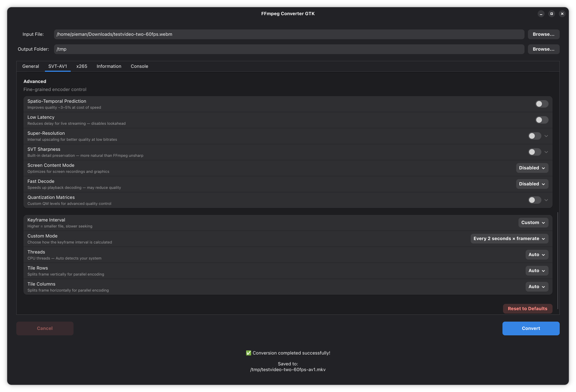This screenshot has width=576, height=392.
Task: Expand the Quantization Matrices chevron arrow
Action: tap(546, 200)
